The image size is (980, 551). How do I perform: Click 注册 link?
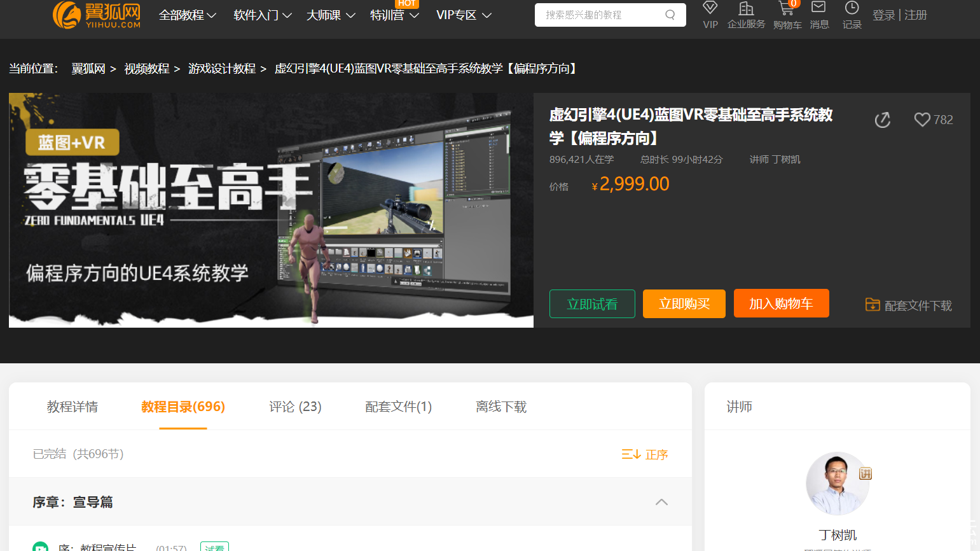coord(916,15)
